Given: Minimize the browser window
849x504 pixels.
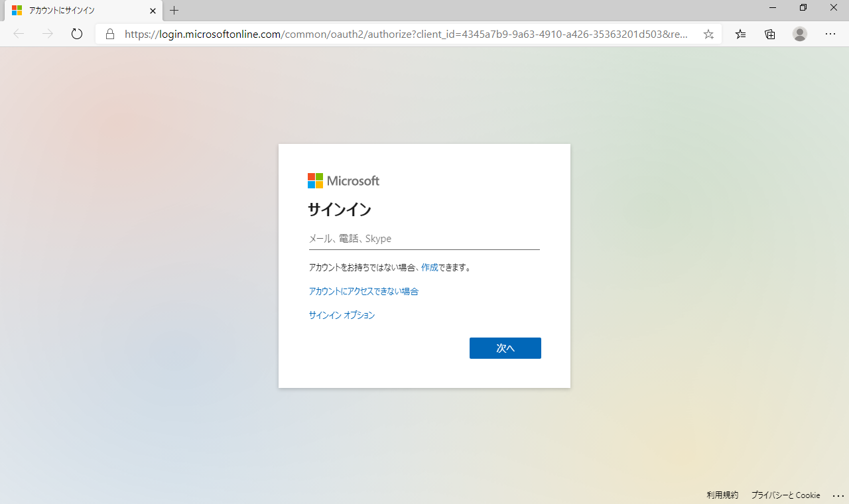Looking at the screenshot, I should tap(773, 7).
